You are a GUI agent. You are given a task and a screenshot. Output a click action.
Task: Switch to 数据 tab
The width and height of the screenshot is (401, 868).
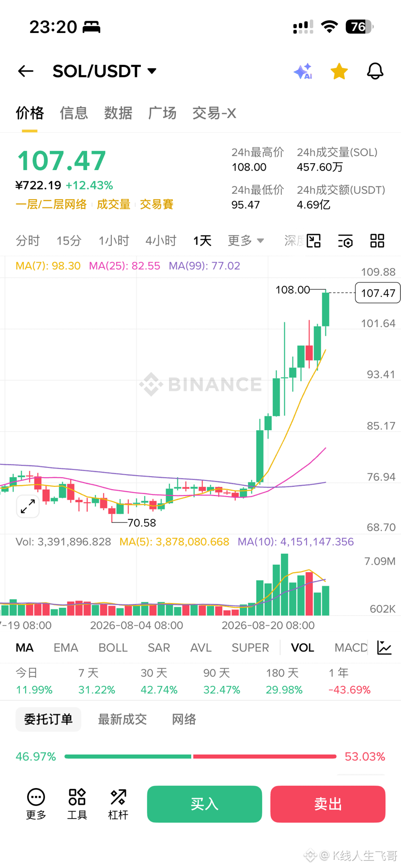point(118,113)
